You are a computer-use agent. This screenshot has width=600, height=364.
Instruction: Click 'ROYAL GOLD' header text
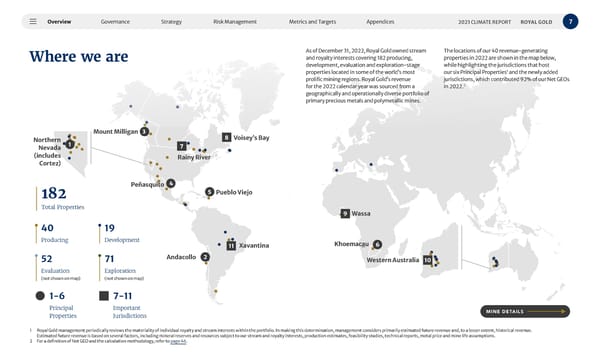coord(536,22)
